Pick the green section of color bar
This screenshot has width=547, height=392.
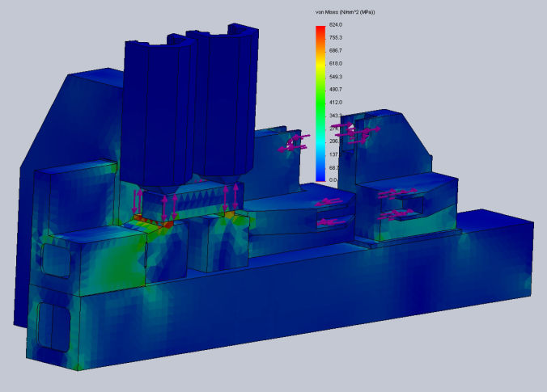(320, 101)
